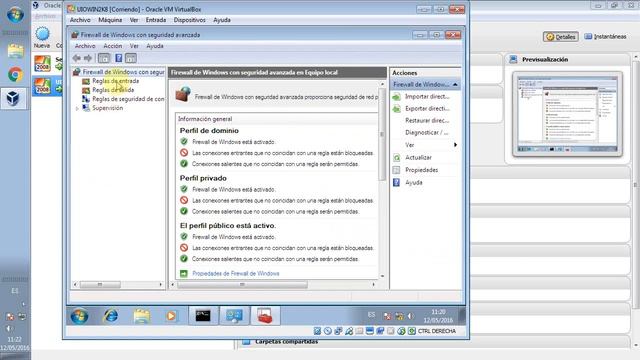Expand the Ver submenu in Acciones pane
This screenshot has height=360, width=640.
[455, 145]
